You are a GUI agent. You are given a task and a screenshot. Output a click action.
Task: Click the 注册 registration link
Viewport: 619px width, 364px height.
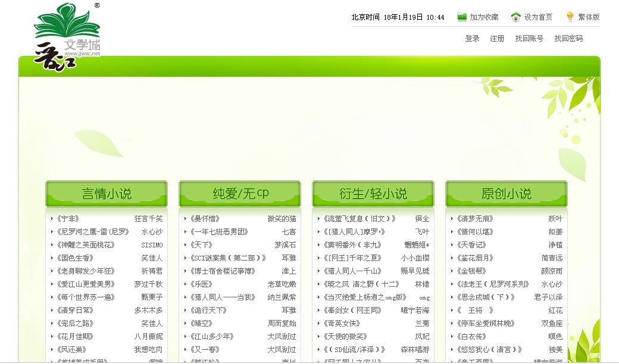(498, 37)
